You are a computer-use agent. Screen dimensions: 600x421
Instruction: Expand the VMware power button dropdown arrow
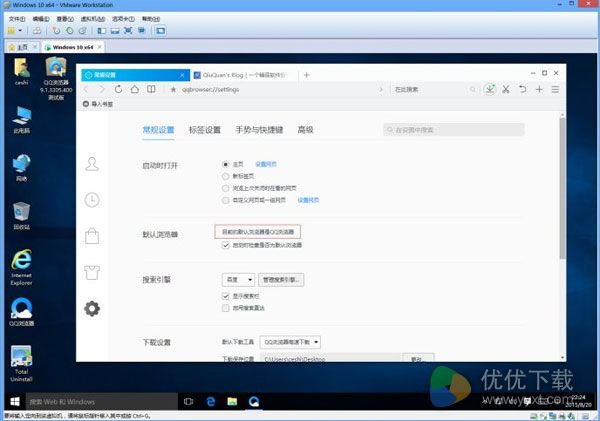pyautogui.click(x=20, y=31)
